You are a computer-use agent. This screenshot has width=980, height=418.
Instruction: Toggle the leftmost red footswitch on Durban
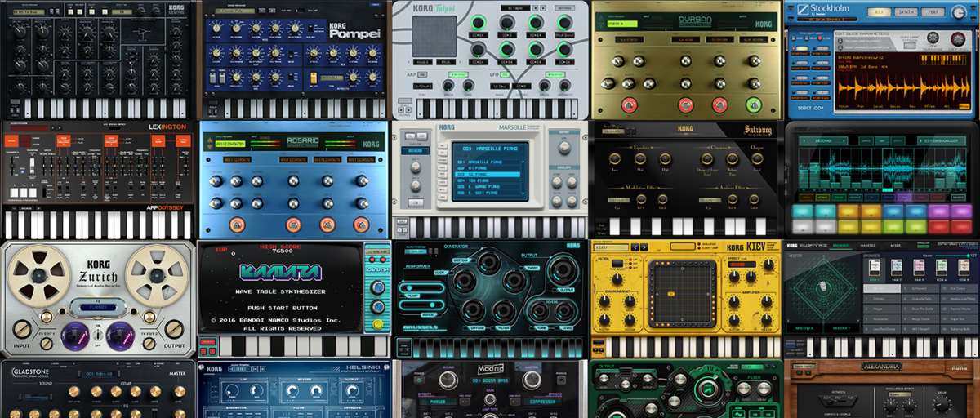[629, 104]
